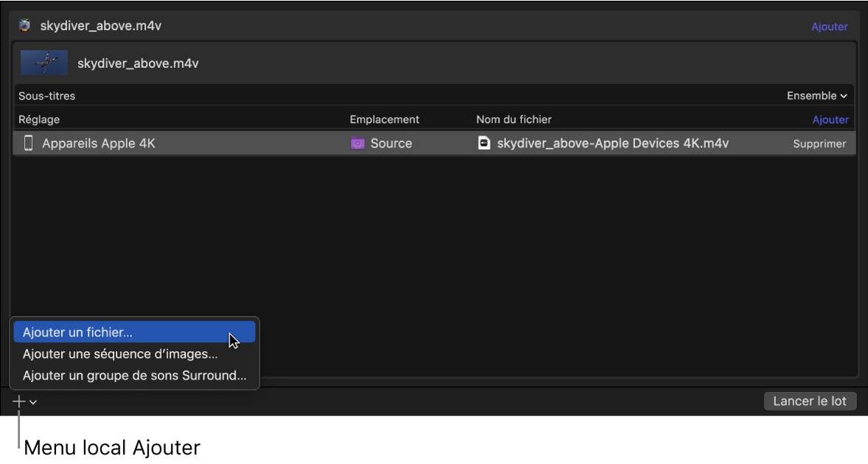868x464 pixels.
Task: Click the 'Réglage' column header
Action: pyautogui.click(x=39, y=119)
